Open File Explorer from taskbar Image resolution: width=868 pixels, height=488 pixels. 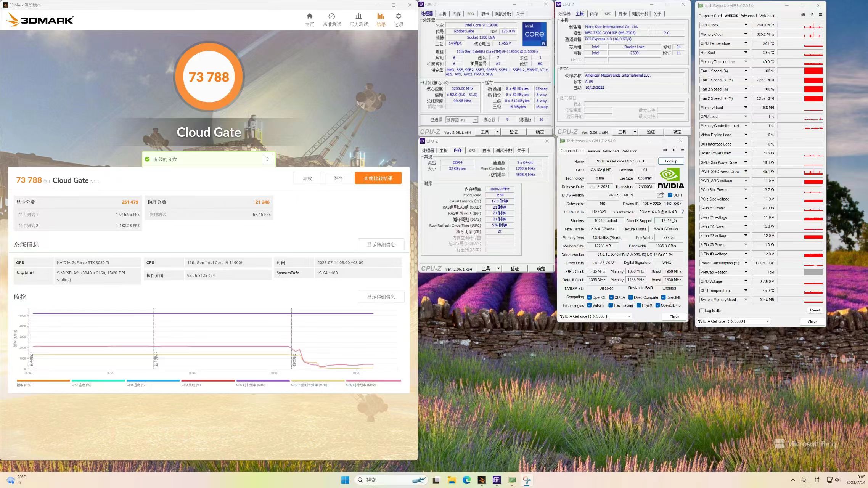click(x=452, y=480)
